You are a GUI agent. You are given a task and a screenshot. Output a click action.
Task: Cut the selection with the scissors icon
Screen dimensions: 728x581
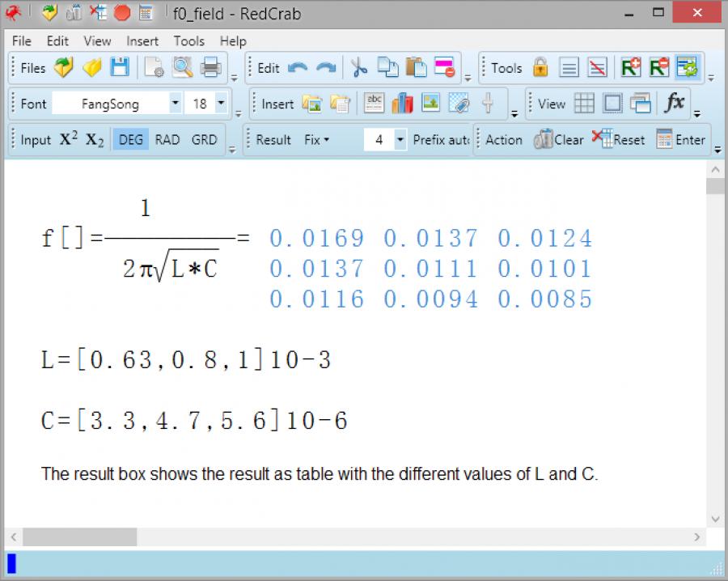pyautogui.click(x=358, y=68)
